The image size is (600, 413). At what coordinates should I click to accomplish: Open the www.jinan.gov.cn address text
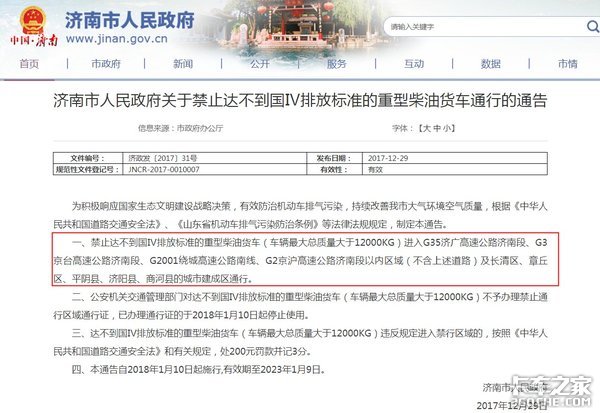coord(114,41)
